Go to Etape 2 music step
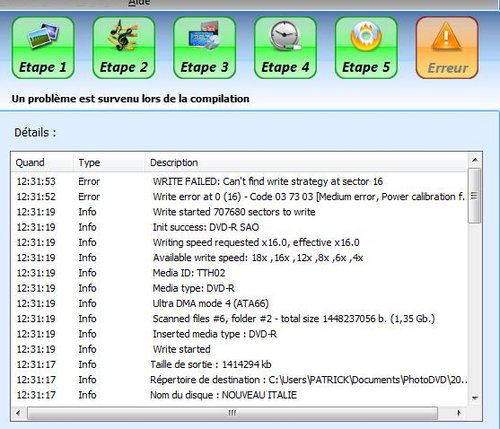This screenshot has height=429, width=500. pyautogui.click(x=124, y=48)
